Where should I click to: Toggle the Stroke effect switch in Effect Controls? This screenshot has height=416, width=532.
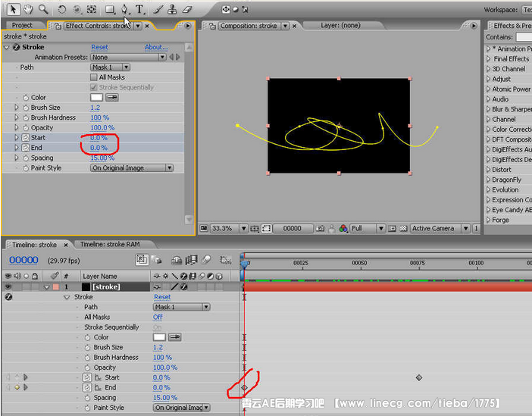pyautogui.click(x=16, y=47)
